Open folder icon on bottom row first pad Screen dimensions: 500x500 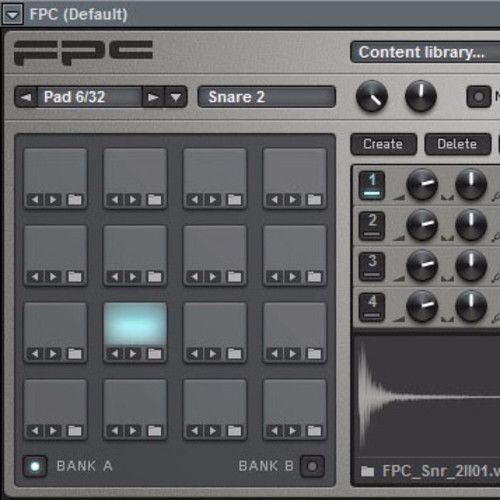pos(75,431)
